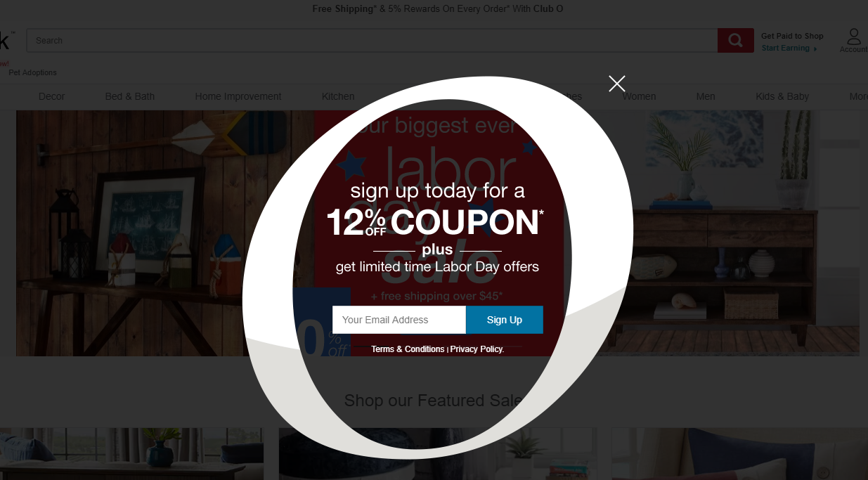Close the coupon popup with the X
Viewport: 868px width, 480px height.
coord(617,84)
